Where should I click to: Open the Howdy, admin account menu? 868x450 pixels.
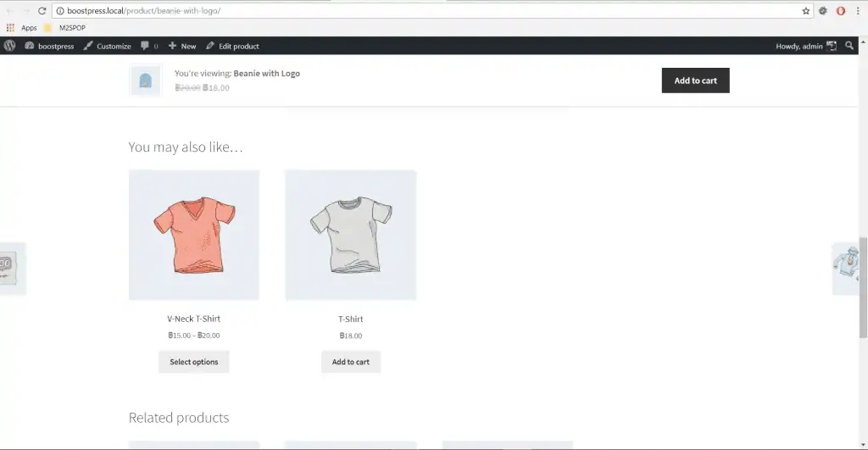point(806,46)
